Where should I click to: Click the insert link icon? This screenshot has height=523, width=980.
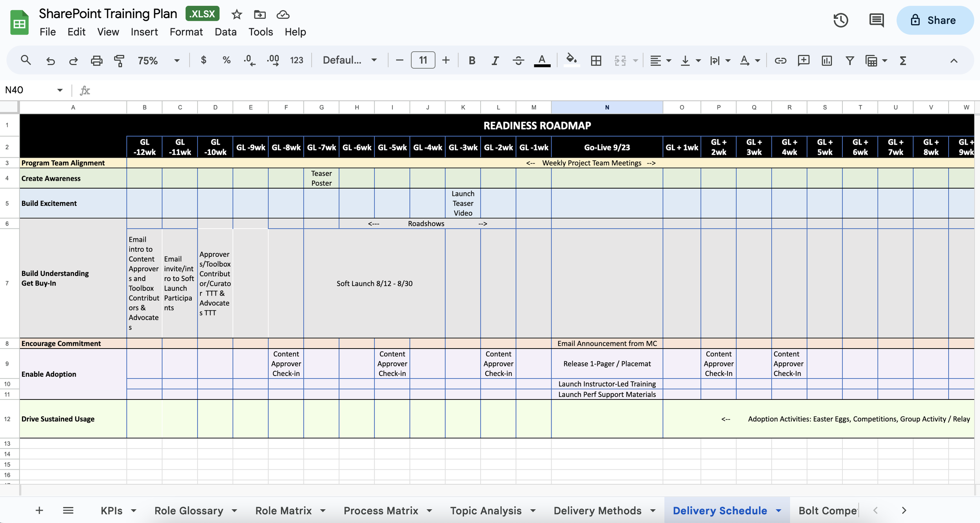point(780,60)
